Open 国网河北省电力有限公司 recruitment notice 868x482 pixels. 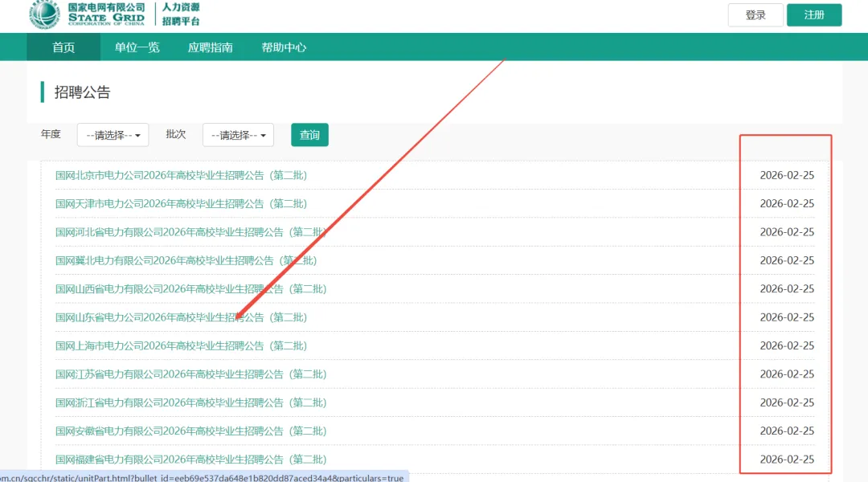click(191, 232)
